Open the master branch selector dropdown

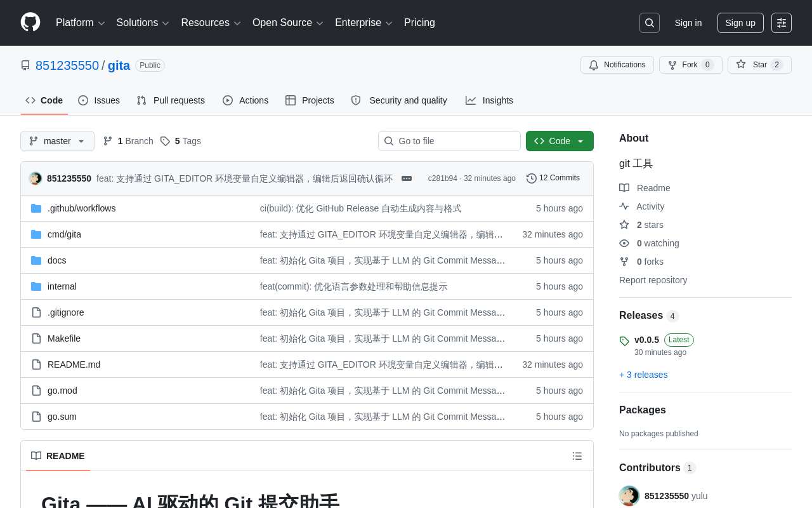point(57,141)
